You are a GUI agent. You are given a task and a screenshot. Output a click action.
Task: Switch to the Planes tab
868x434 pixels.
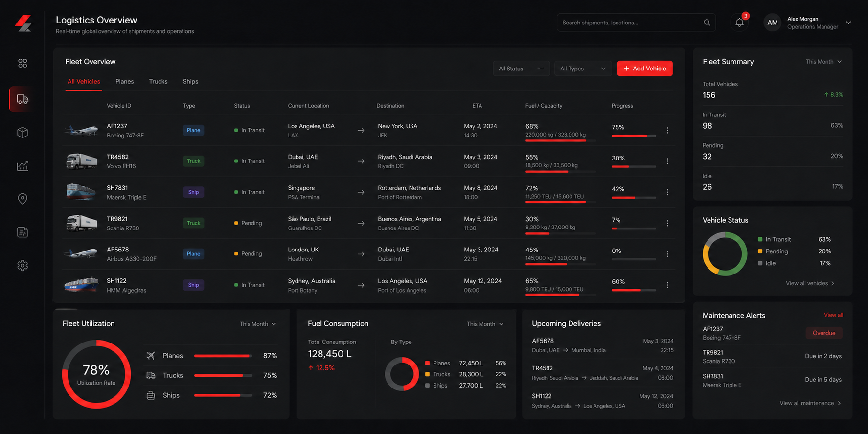click(x=124, y=81)
